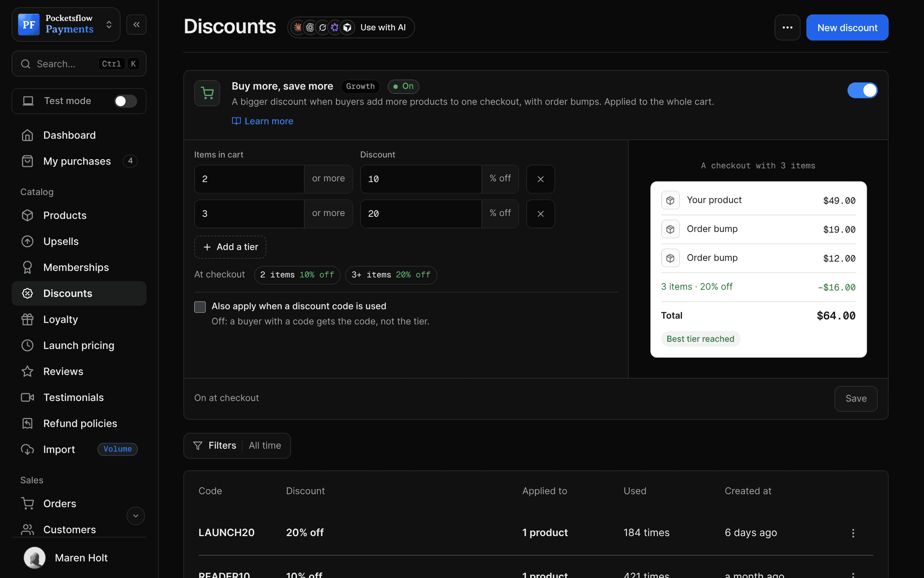Viewport: 924px width, 578px height.
Task: Go to Orders
Action: pos(79,503)
